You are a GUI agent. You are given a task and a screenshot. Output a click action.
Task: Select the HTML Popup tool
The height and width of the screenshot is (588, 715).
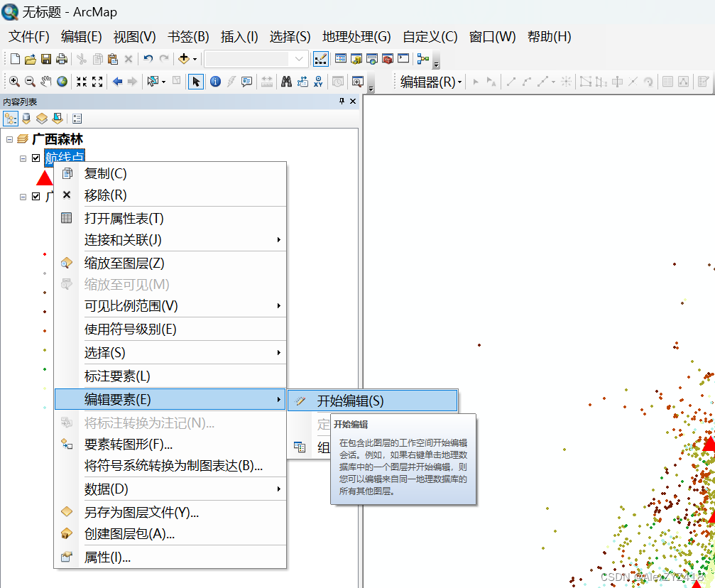246,81
